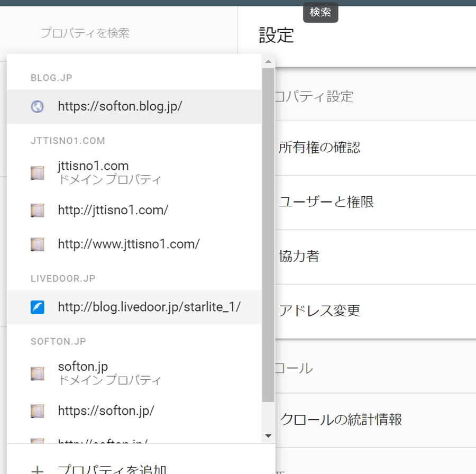Screen dimensions: 476x474
Task: Select the softon.jp ドメイン プロパティ entry
Action: click(x=134, y=373)
